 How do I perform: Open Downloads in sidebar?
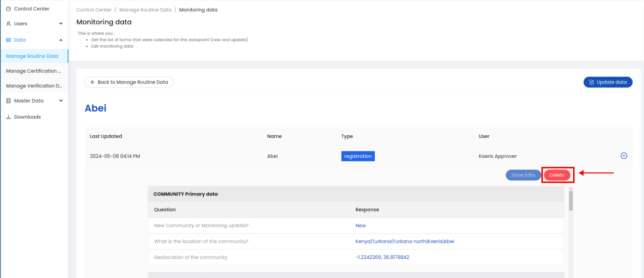coord(27,117)
